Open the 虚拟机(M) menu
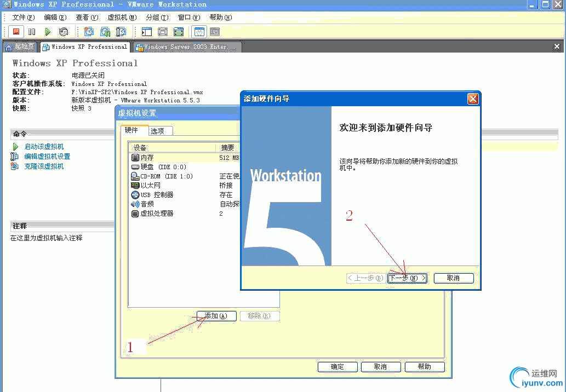566x392 pixels. (x=122, y=18)
